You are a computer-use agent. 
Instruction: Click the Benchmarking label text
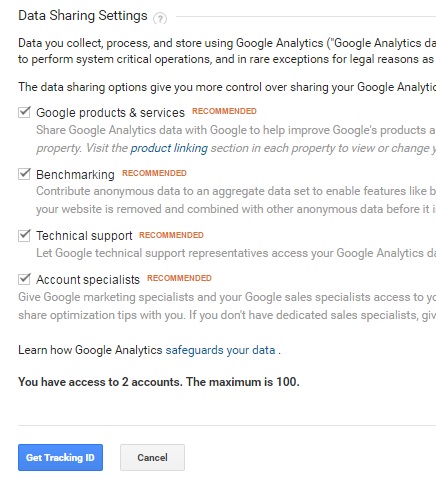tap(75, 174)
